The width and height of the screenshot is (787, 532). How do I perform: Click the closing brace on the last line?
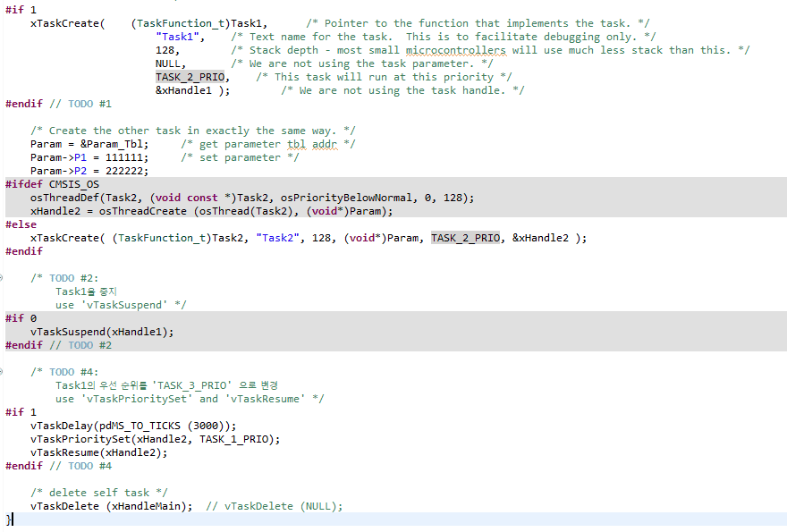(x=8, y=519)
